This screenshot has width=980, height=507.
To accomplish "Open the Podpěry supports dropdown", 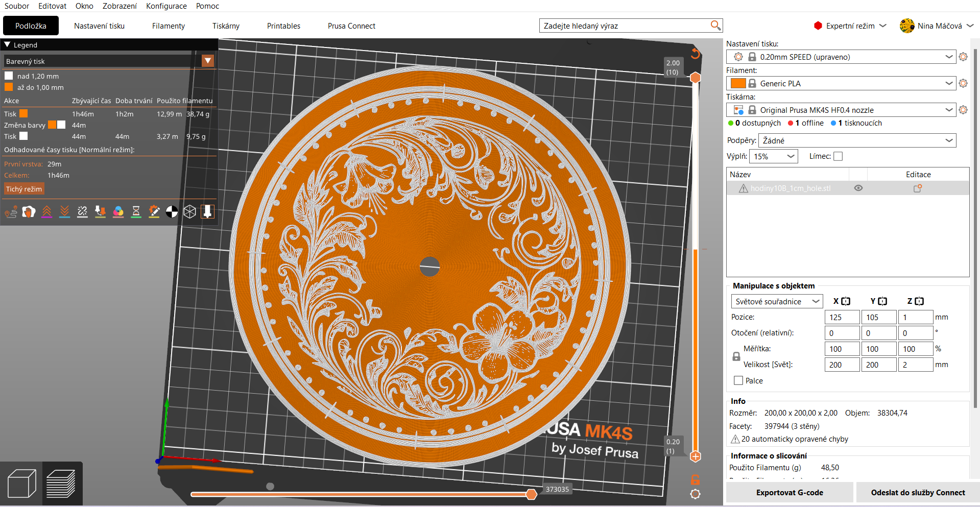I will [x=857, y=140].
